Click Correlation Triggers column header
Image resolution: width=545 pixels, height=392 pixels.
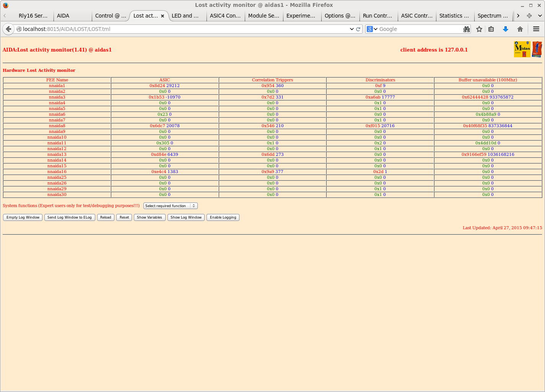click(272, 80)
